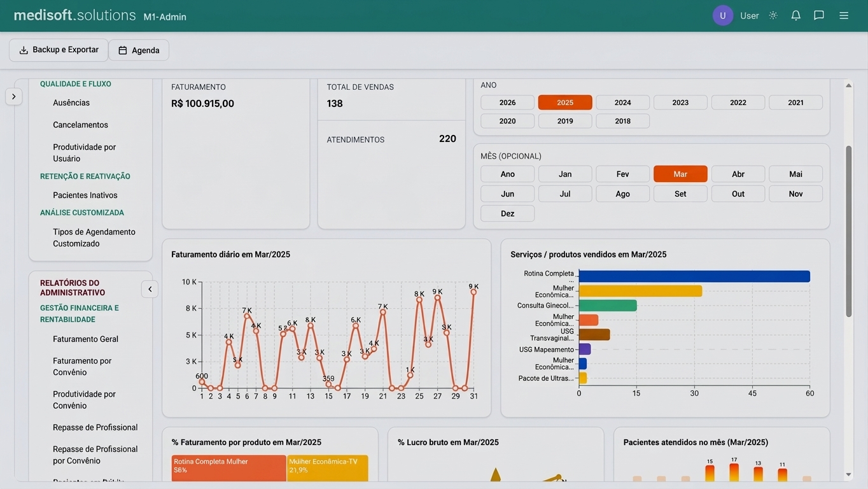Open the chat messages icon
Viewport: 868px width, 489px height.
point(819,15)
